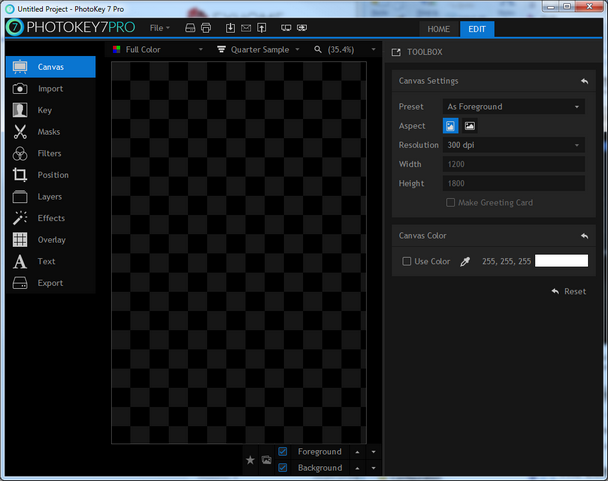Click the star icon below the canvas
Screen dimensions: 608x481
click(250, 460)
